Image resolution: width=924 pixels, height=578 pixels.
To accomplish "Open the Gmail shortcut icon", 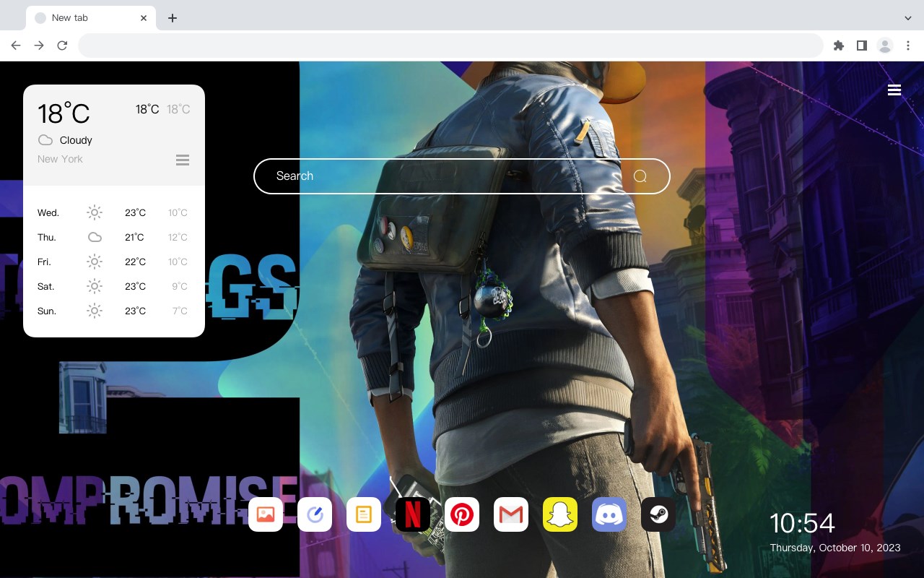I will 511,514.
